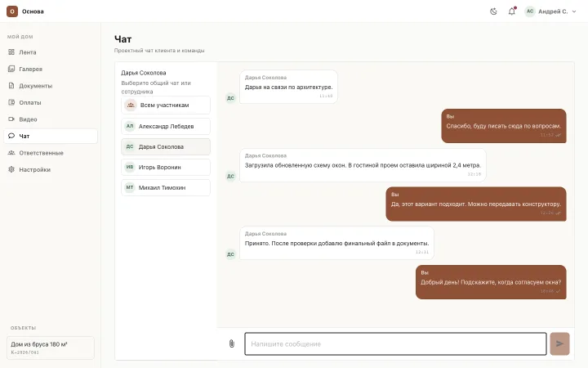This screenshot has width=588, height=368.
Task: Select Чат in the sidebar
Action: click(x=51, y=136)
